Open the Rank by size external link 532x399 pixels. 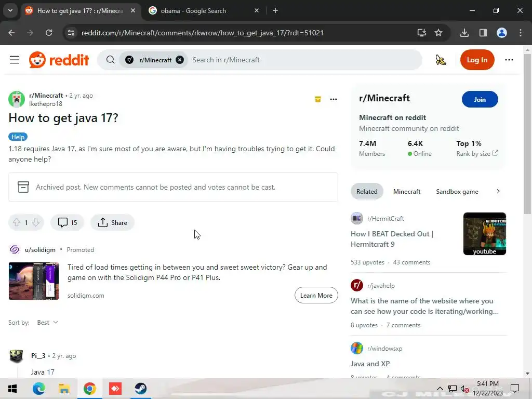tap(477, 153)
